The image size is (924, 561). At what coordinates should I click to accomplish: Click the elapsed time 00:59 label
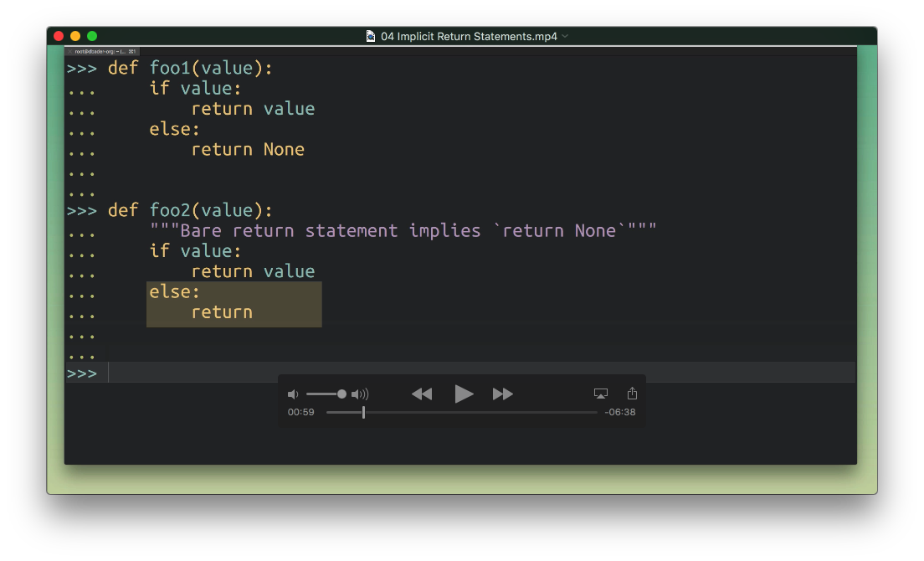pos(300,412)
